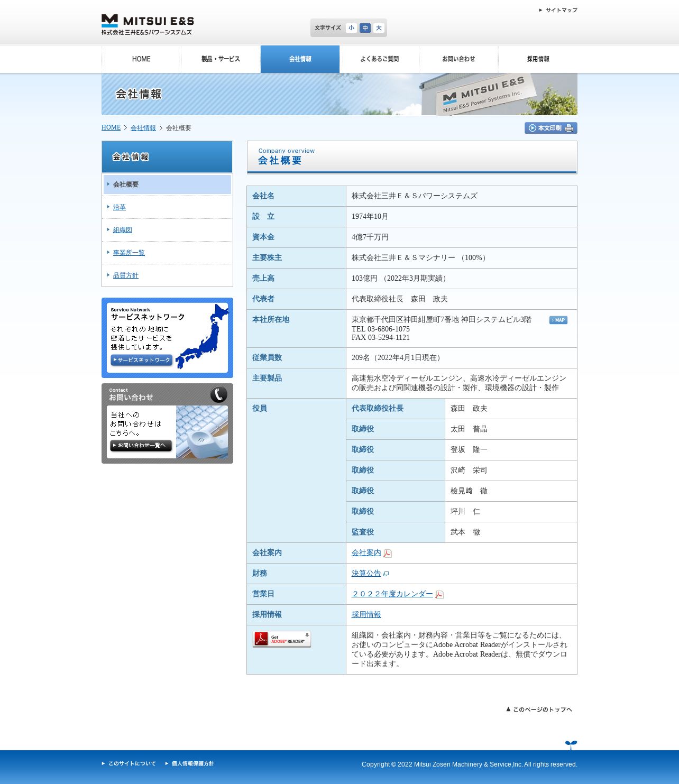This screenshot has height=784, width=679.
Task: Select the 会社情報 navigation tab
Action: (x=300, y=59)
